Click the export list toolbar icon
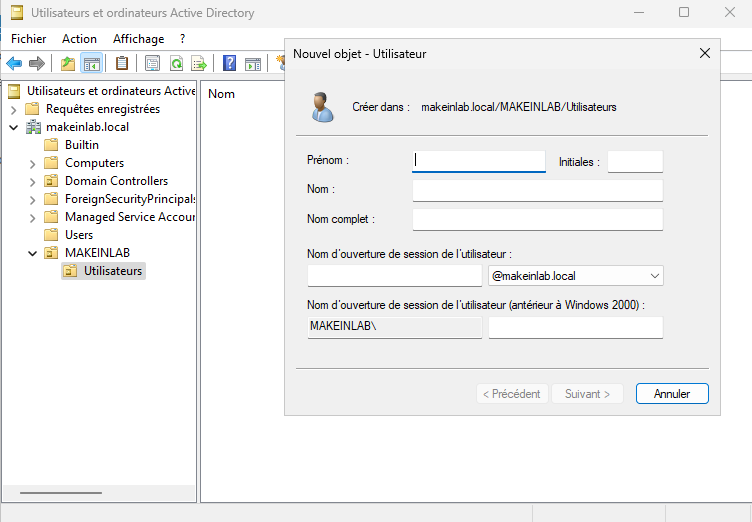This screenshot has height=522, width=752. (x=199, y=64)
